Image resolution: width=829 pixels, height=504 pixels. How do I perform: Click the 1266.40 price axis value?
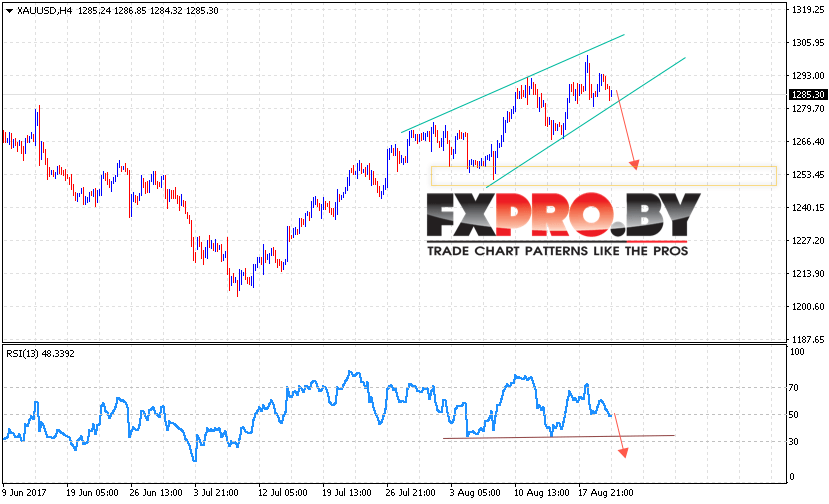[x=808, y=141]
